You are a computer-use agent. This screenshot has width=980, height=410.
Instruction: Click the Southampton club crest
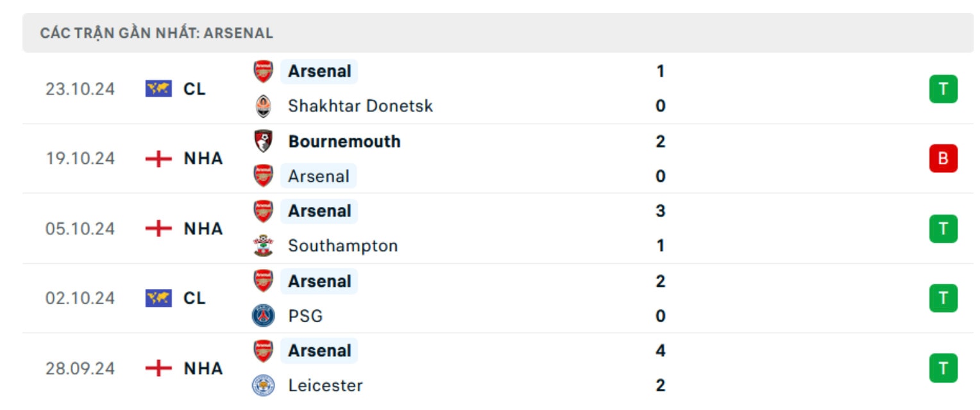[x=263, y=246]
